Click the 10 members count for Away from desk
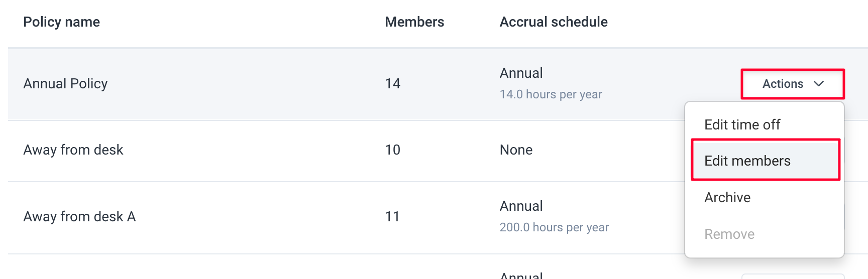 pyautogui.click(x=393, y=150)
